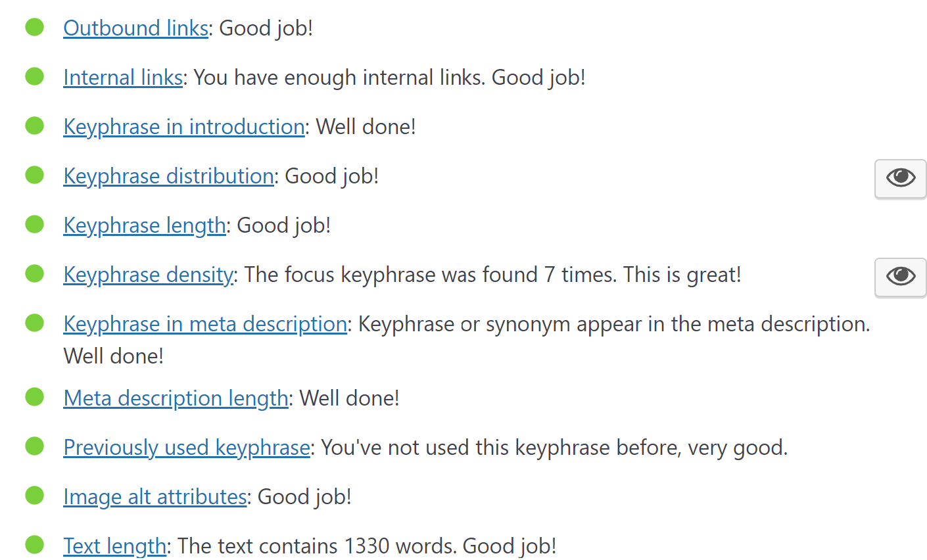Screen dimensions: 927x560
Task: Click green bullet beside Outbound links
Action: [34, 28]
